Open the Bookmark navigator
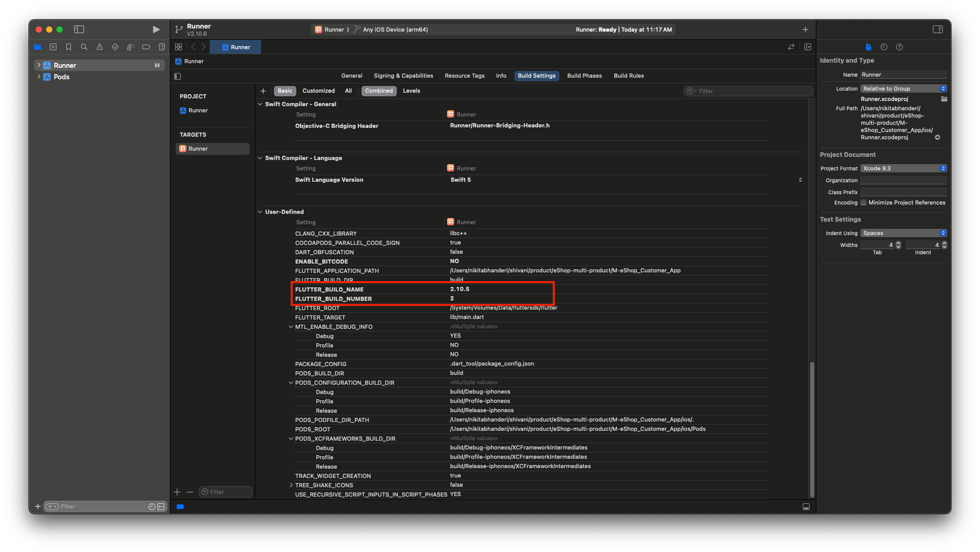The width and height of the screenshot is (980, 552). (x=68, y=47)
